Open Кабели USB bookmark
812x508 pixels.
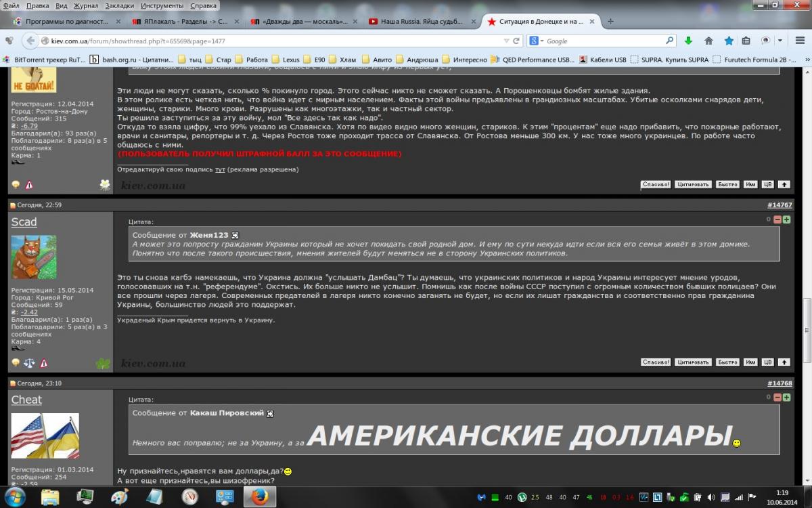602,60
